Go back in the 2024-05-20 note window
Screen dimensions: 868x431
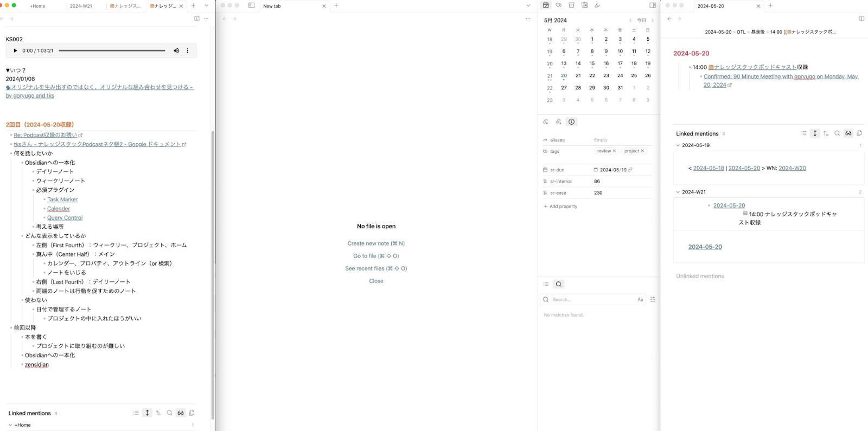669,18
